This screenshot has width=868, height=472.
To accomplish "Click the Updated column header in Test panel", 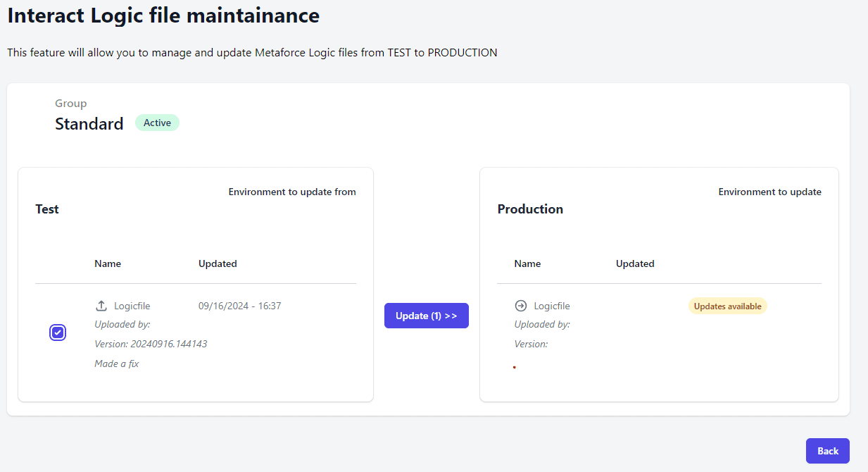I will pyautogui.click(x=217, y=263).
